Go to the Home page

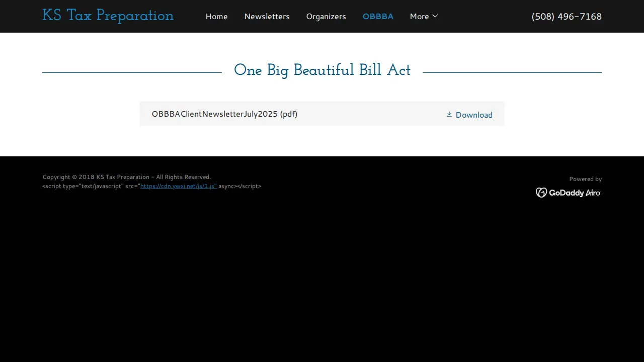click(x=216, y=17)
